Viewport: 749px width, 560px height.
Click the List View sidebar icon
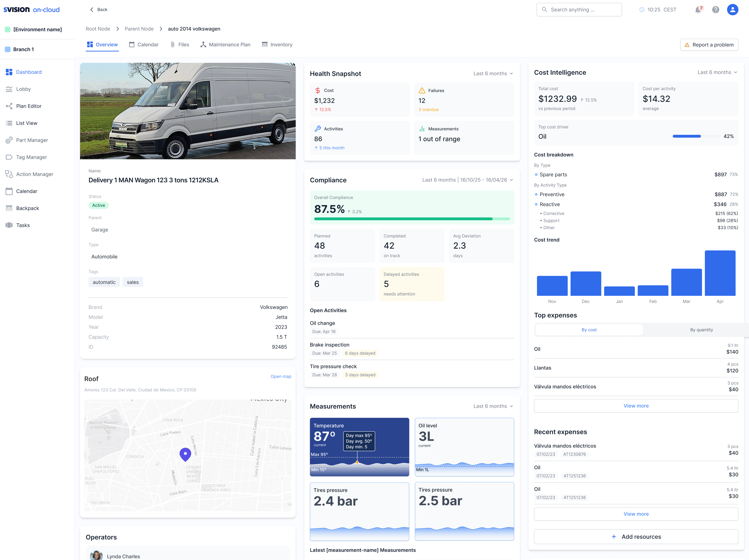(x=9, y=123)
